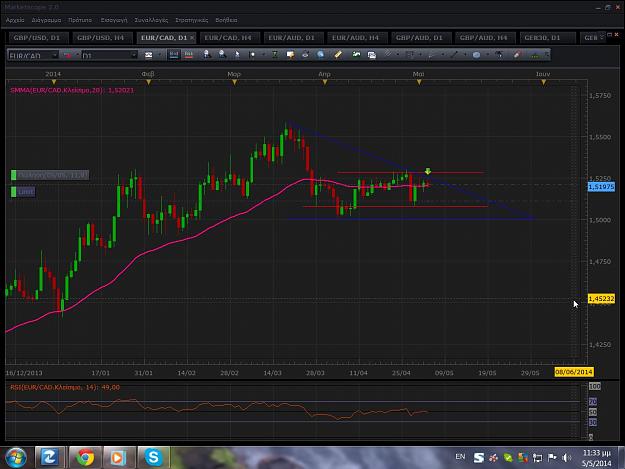
Task: Click the zoom in magnifier icon
Action: [206, 55]
